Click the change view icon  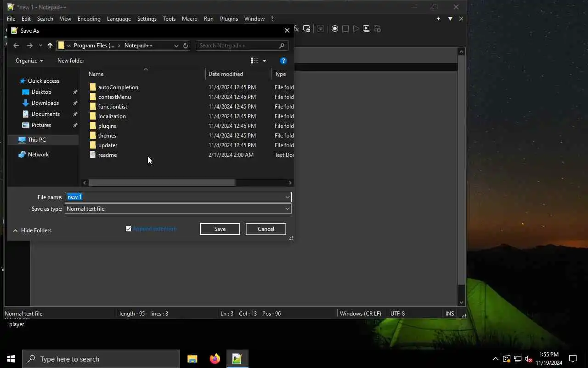click(254, 61)
